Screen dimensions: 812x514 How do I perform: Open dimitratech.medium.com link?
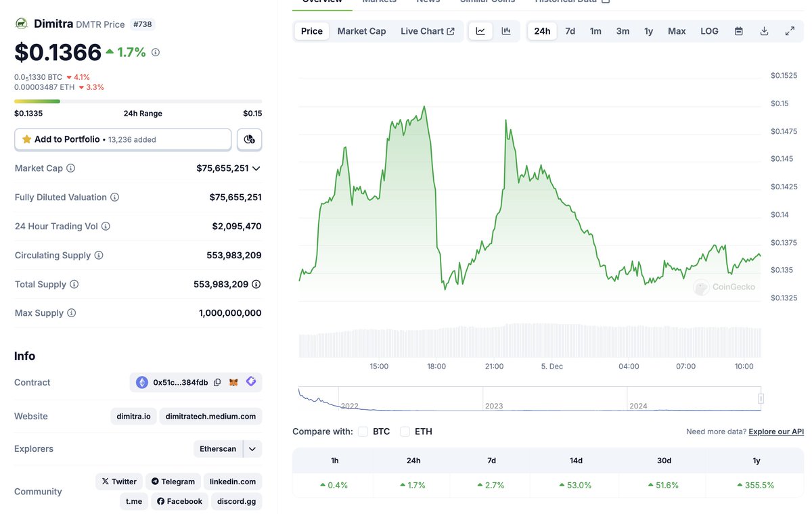tap(210, 417)
